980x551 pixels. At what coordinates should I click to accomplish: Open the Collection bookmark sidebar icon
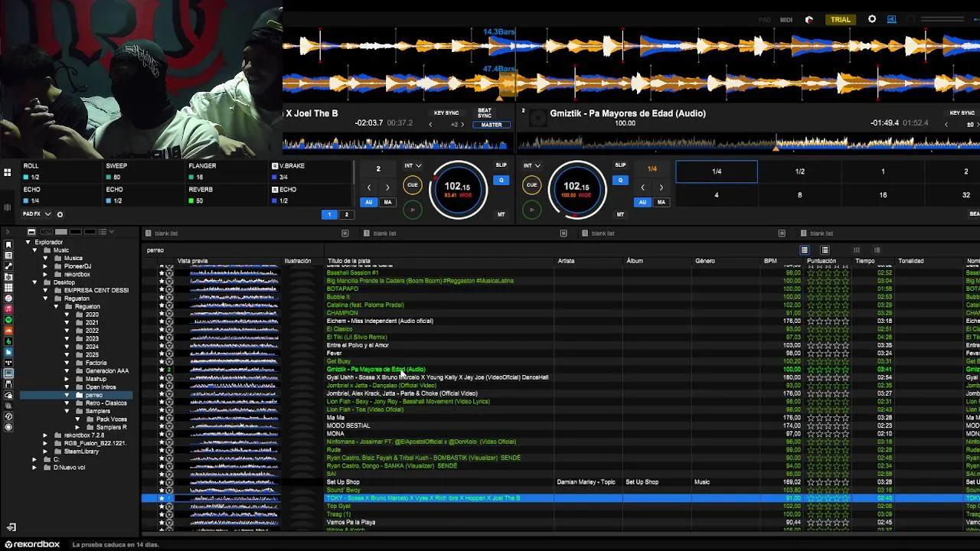click(8, 244)
